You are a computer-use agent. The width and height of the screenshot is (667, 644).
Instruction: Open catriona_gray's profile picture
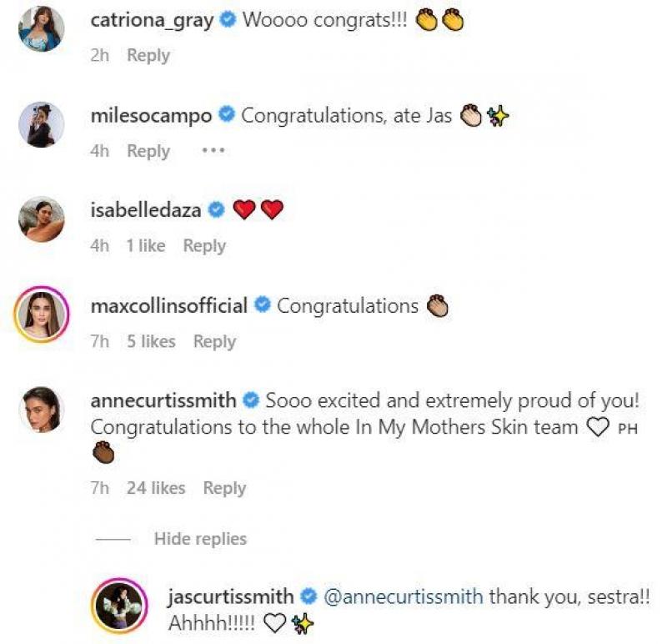tap(41, 29)
